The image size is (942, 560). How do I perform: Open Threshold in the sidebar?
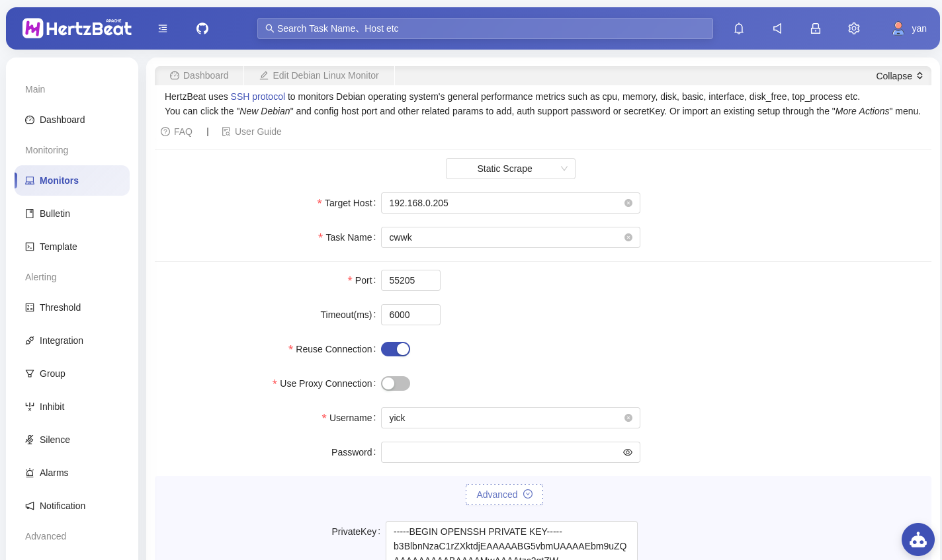pos(60,307)
